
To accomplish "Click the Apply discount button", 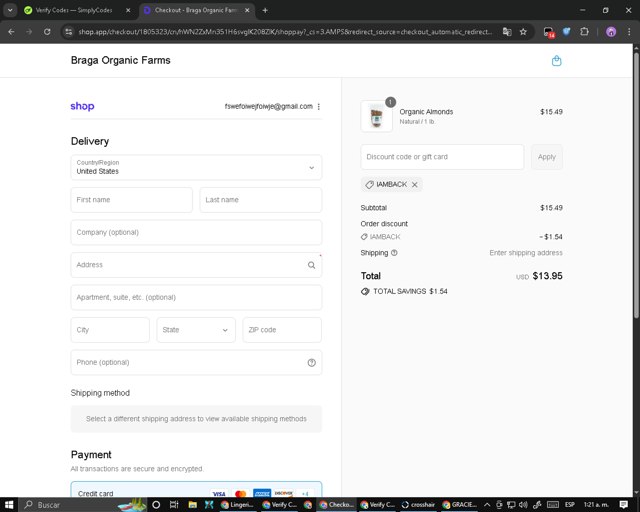I will 547,157.
